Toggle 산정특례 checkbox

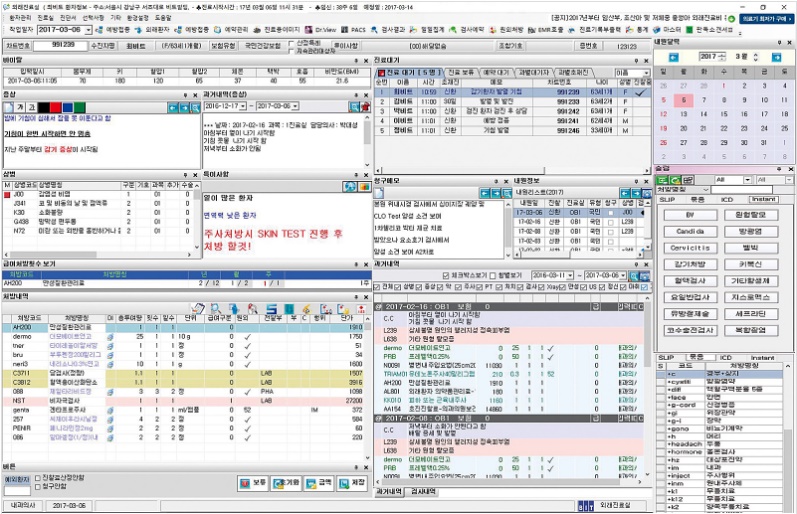[x=291, y=43]
